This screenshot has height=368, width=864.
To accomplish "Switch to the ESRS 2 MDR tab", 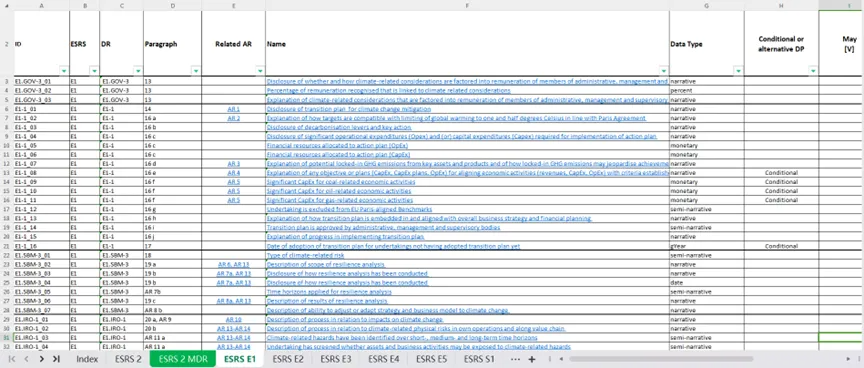I will point(183,359).
